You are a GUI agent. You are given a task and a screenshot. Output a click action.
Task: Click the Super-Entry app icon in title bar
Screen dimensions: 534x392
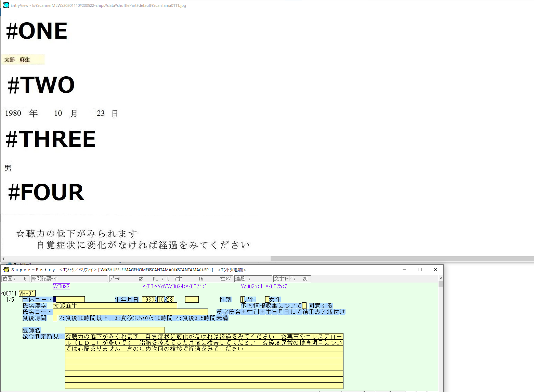click(x=6, y=270)
